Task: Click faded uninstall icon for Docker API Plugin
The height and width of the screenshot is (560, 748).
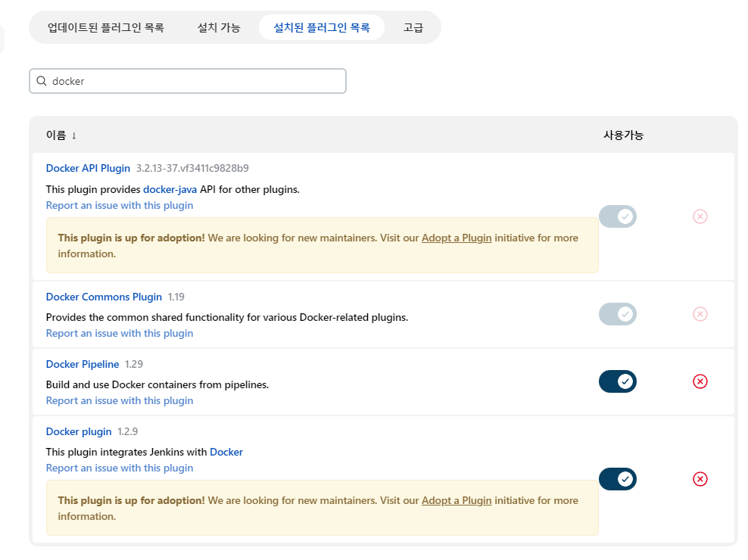Action: [x=700, y=216]
